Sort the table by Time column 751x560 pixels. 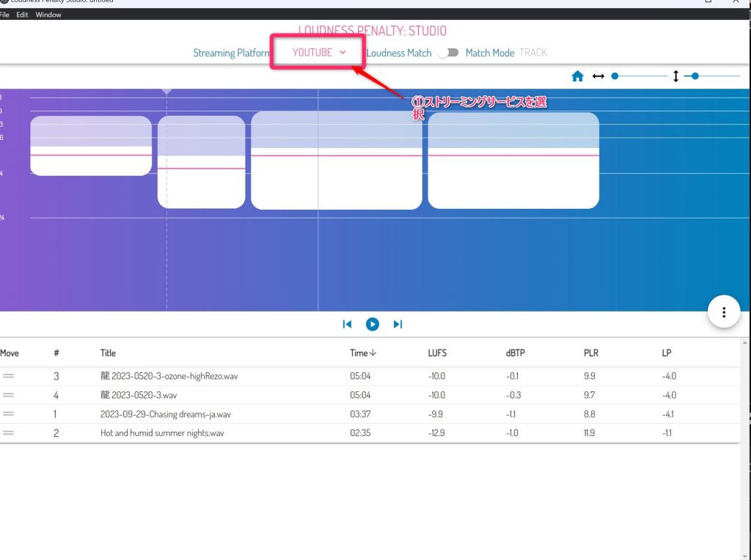pyautogui.click(x=362, y=353)
